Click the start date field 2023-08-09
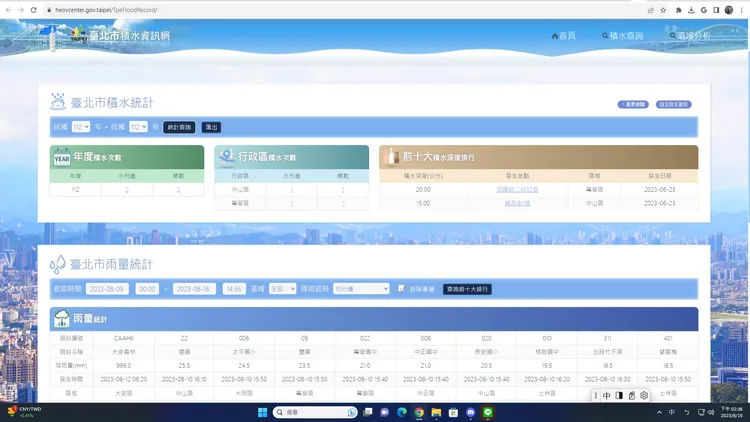 [x=107, y=289]
